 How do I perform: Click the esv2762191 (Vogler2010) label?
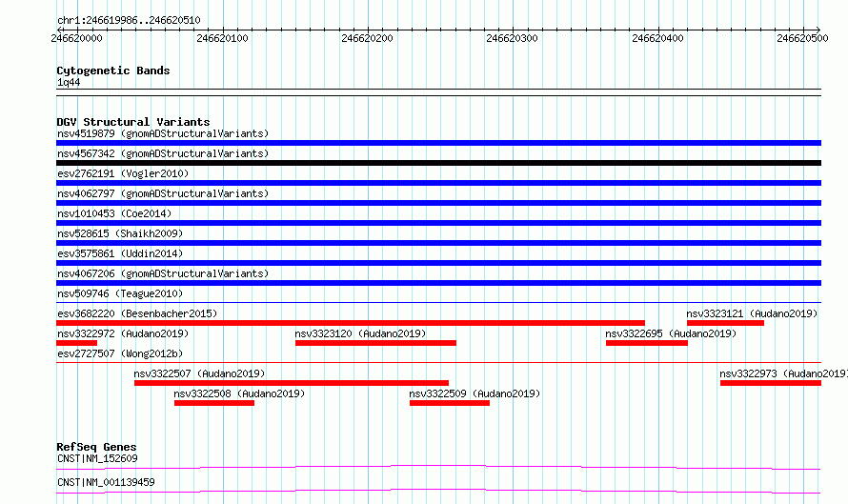[x=123, y=173]
